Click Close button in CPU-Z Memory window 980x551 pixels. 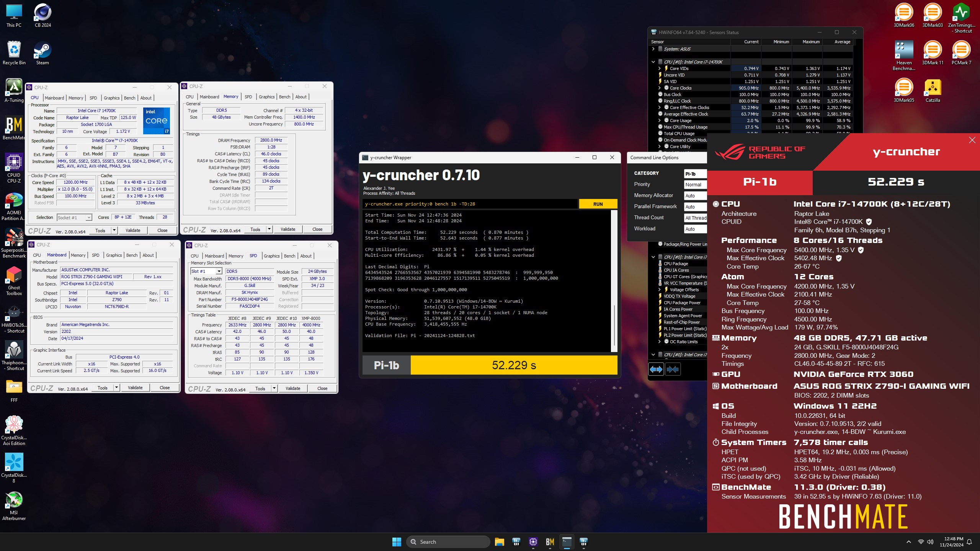(x=317, y=229)
